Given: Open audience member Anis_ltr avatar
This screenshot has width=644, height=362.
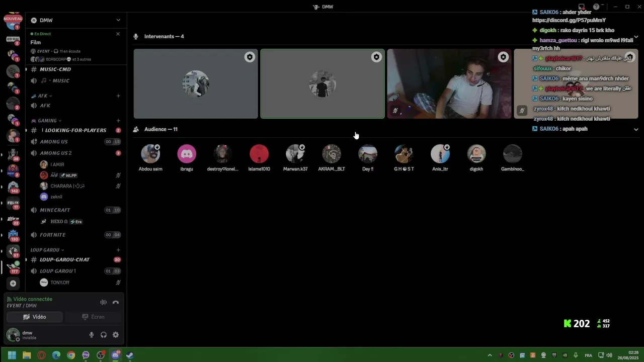Looking at the screenshot, I should coord(440,154).
